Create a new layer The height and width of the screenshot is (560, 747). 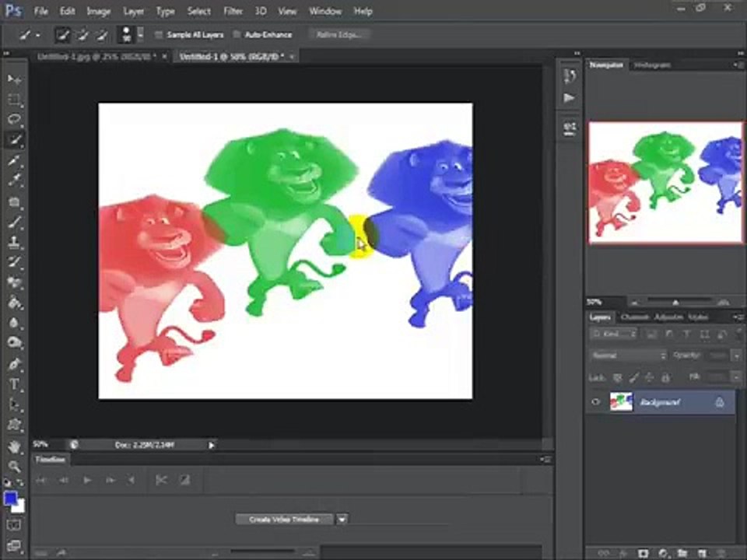tap(702, 553)
